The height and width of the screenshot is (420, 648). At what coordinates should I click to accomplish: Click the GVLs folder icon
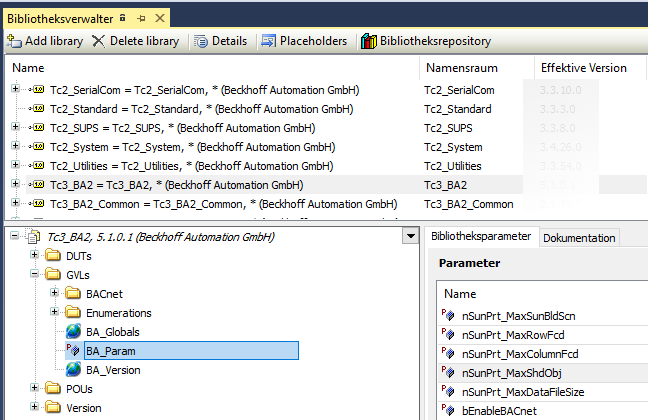pos(53,274)
